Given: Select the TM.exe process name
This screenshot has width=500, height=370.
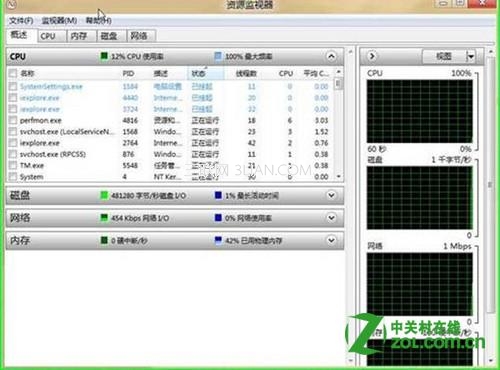Looking at the screenshot, I should pyautogui.click(x=32, y=166).
